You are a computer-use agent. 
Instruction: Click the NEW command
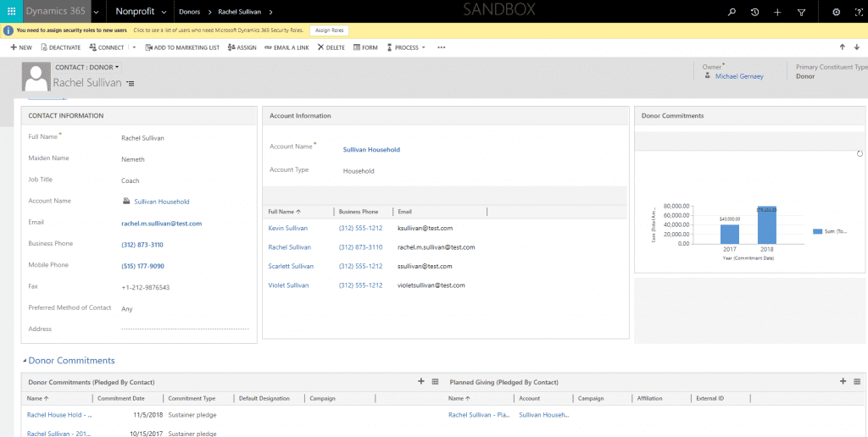21,47
